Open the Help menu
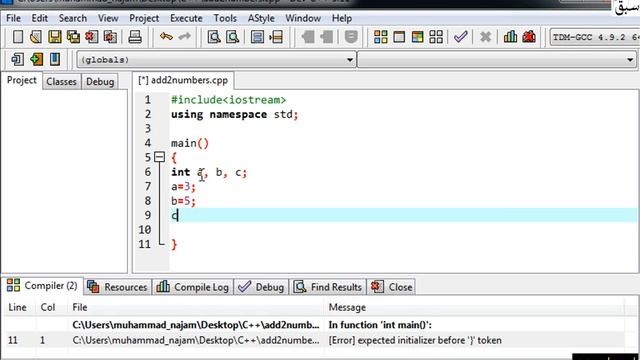Screen dimensions: 640x360 342,18
